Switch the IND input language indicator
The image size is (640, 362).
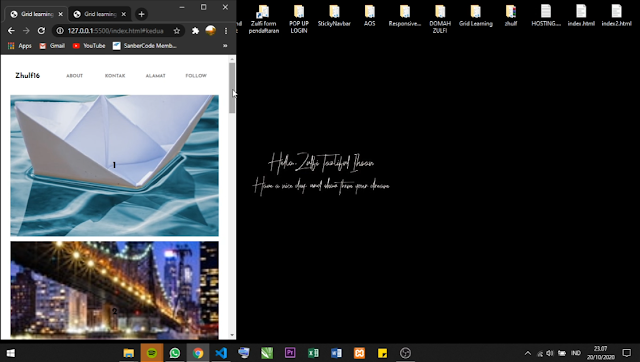pyautogui.click(x=576, y=353)
